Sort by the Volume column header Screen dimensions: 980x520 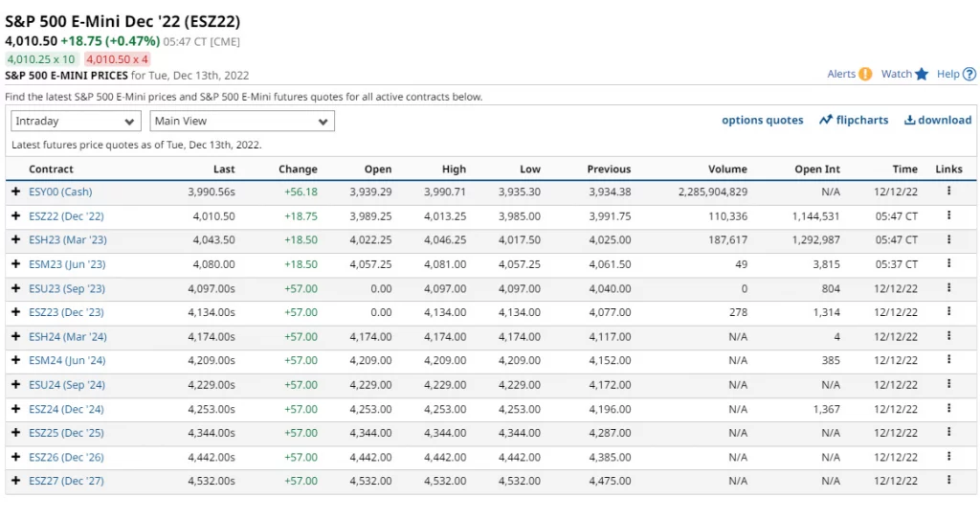coord(727,169)
